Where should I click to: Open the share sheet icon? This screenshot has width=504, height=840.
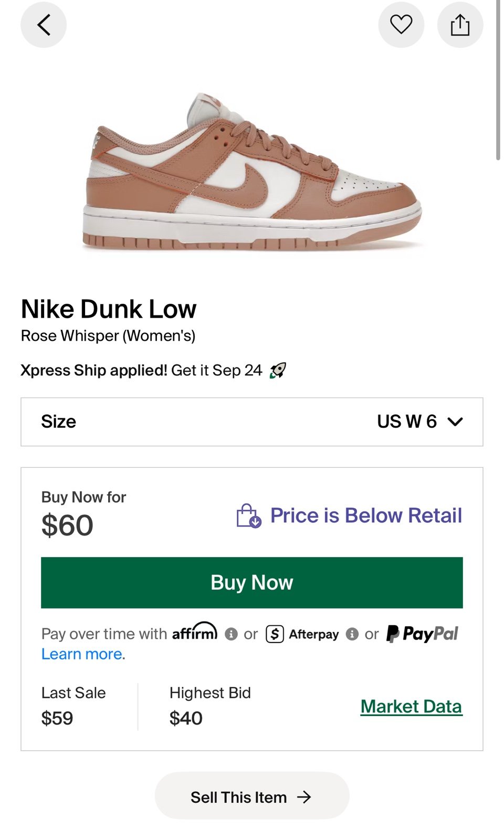click(460, 24)
